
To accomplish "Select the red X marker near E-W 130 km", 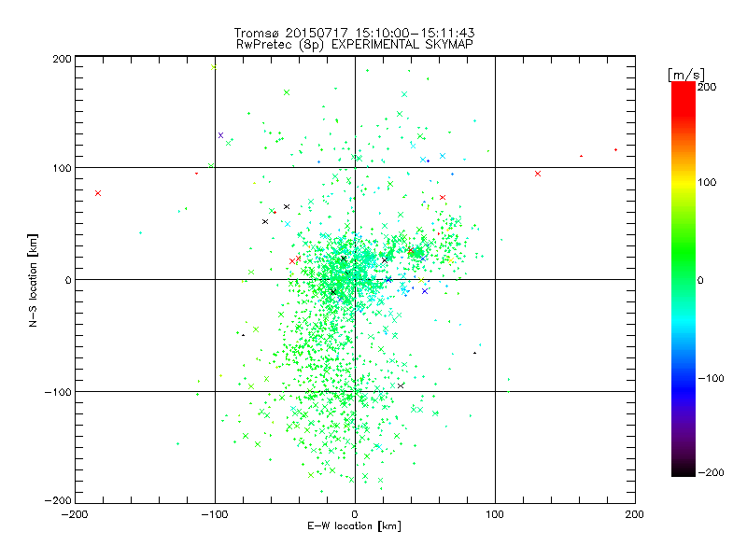I will click(x=538, y=174).
